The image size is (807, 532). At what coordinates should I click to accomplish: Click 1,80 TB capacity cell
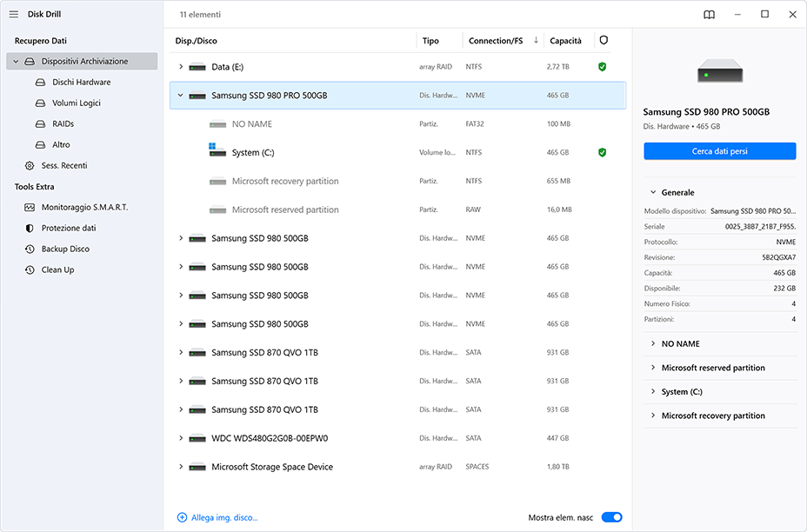(x=558, y=467)
